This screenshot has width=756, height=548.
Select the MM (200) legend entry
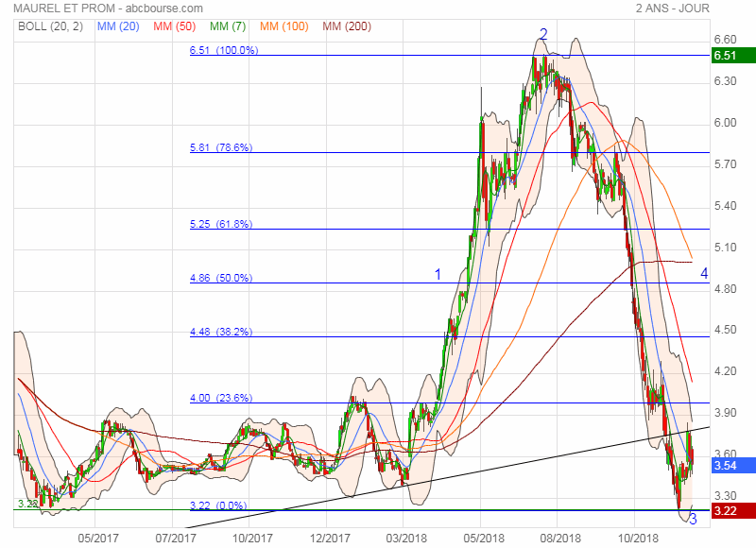347,26
